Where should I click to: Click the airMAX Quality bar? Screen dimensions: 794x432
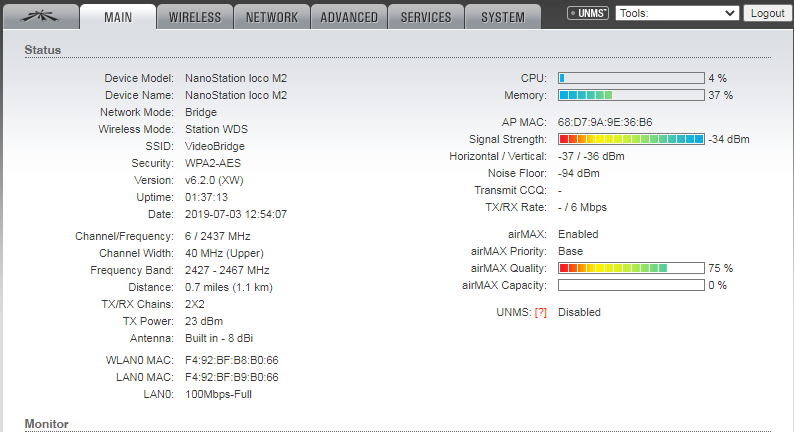tap(630, 268)
